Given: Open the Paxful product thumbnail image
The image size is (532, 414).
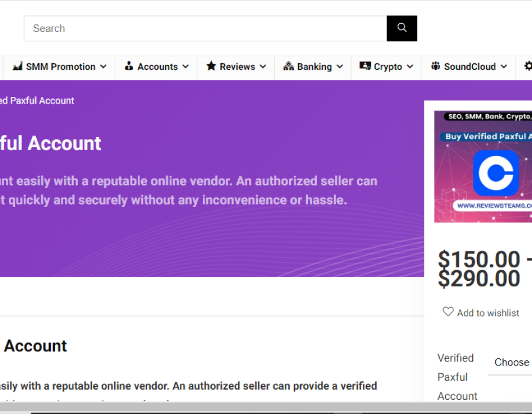Looking at the screenshot, I should [x=483, y=167].
